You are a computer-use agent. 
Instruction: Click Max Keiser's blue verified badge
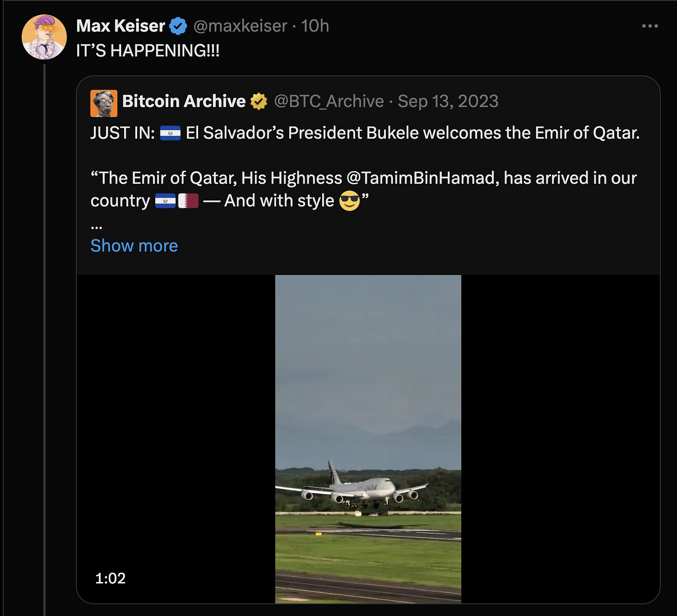click(x=178, y=26)
